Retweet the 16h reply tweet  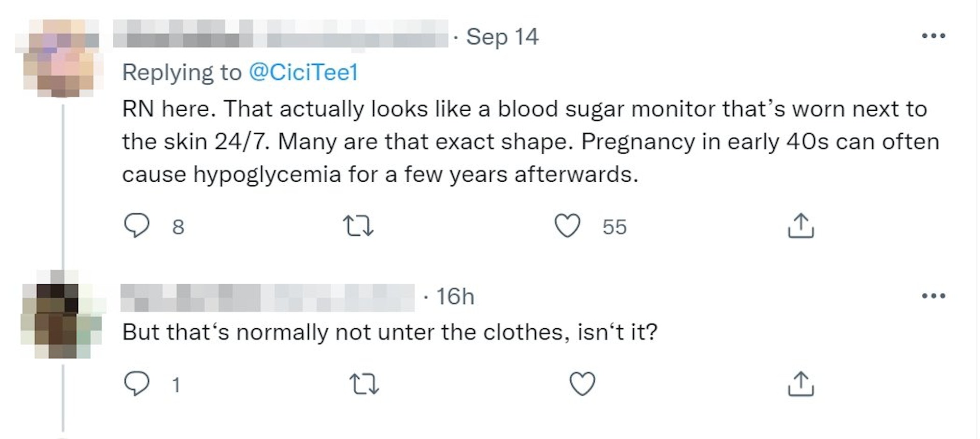coord(363,384)
